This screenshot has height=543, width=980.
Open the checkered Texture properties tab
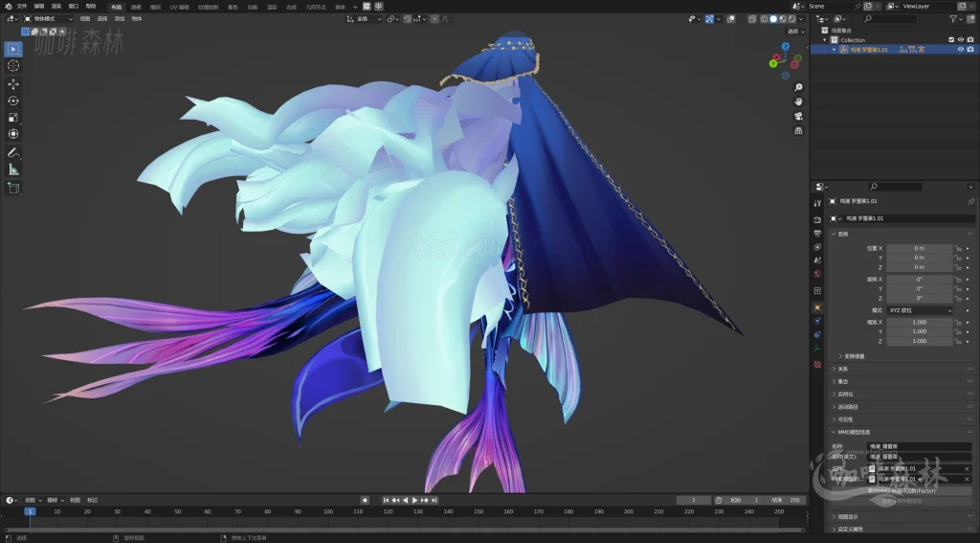817,364
